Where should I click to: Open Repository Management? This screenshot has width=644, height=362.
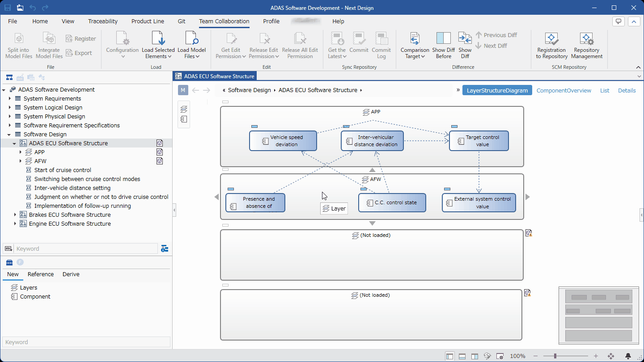pos(587,45)
